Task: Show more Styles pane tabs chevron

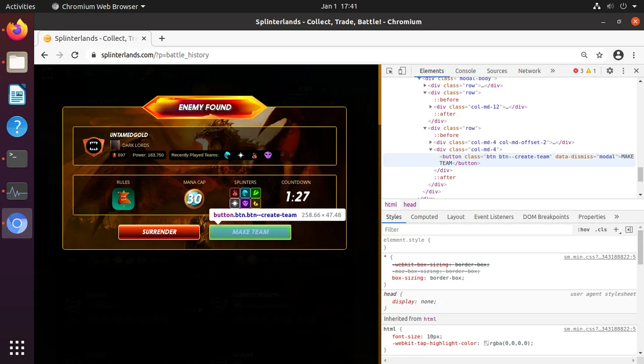Action: point(616,217)
